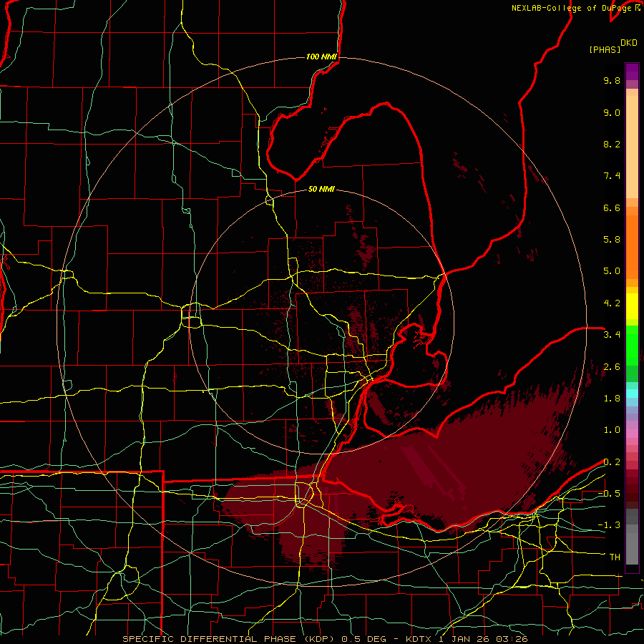Click the 100 NMI range ring label
The height and width of the screenshot is (644, 644).
tap(321, 57)
